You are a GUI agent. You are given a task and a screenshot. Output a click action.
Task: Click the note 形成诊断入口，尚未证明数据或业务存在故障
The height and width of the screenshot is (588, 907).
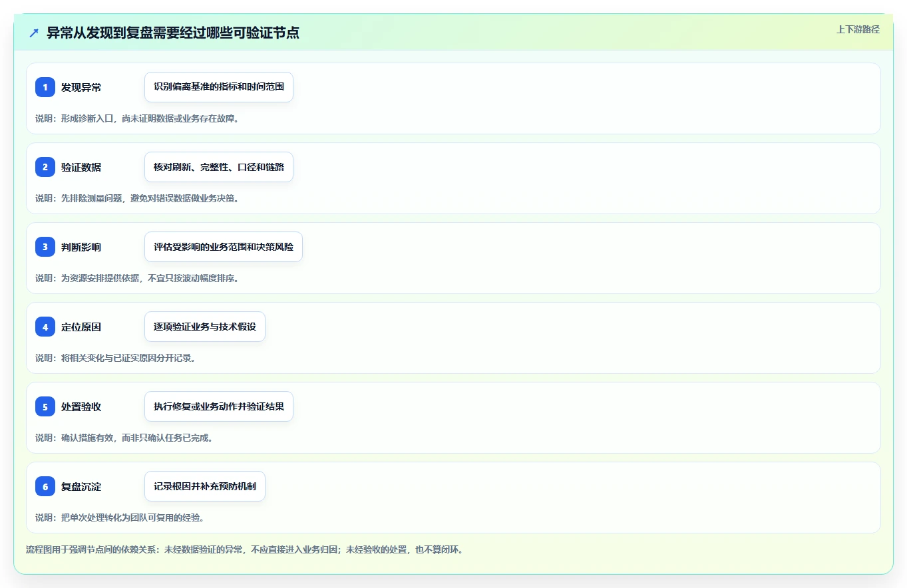coord(137,118)
